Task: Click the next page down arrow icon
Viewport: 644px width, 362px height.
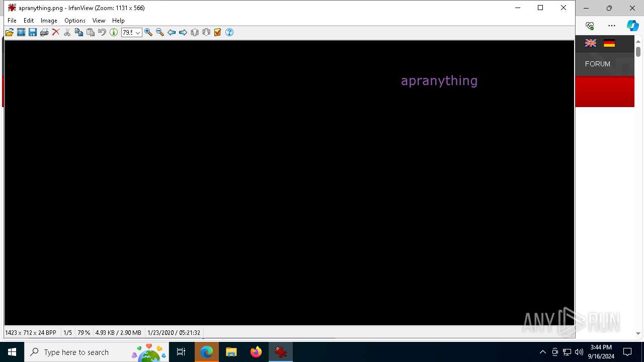Action: [206, 32]
